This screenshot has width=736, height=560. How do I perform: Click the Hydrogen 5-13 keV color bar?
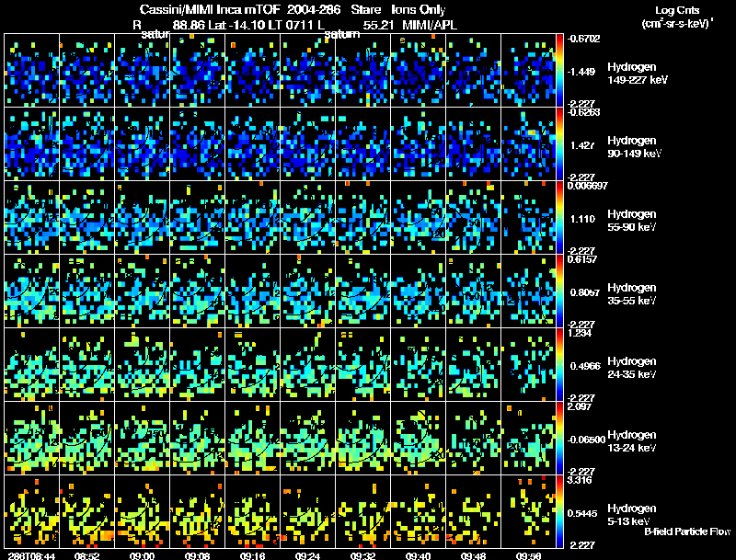pyautogui.click(x=559, y=511)
